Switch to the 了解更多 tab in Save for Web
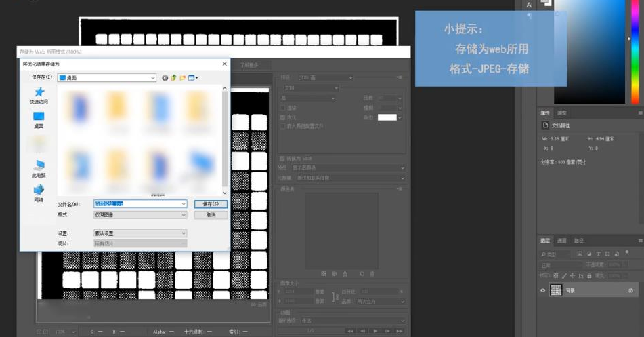This screenshot has height=337, width=644. pyautogui.click(x=249, y=65)
